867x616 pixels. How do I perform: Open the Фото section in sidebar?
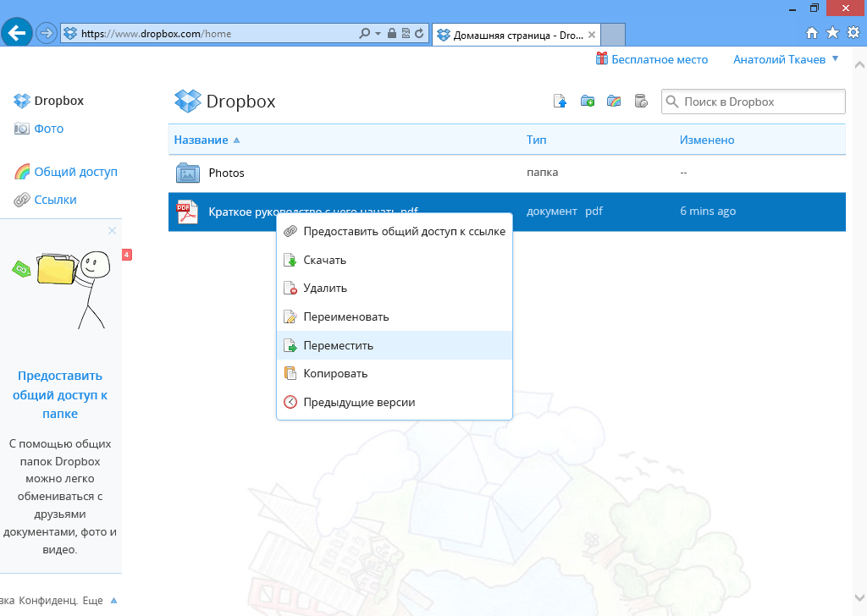[x=48, y=129]
